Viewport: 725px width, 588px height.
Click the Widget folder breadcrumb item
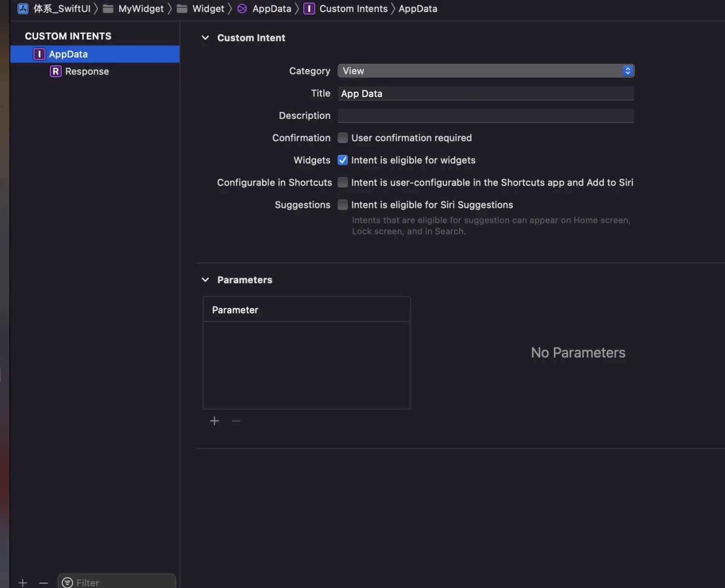pos(208,9)
